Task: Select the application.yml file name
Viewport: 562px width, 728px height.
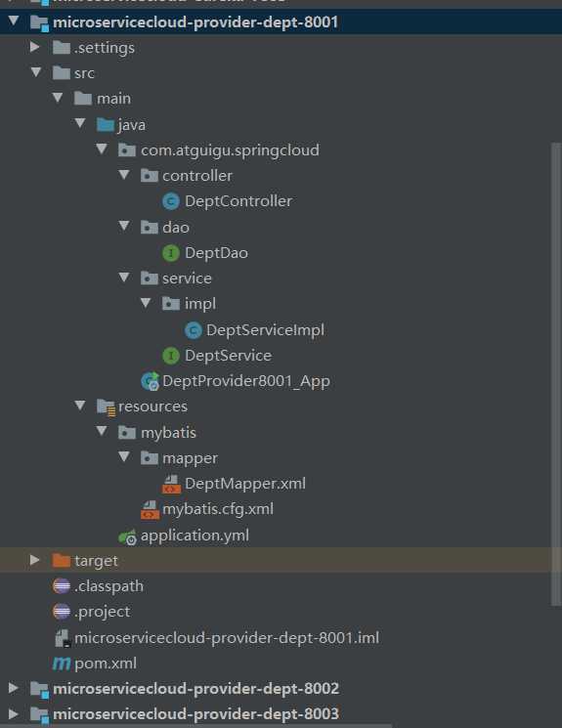Action: point(195,535)
